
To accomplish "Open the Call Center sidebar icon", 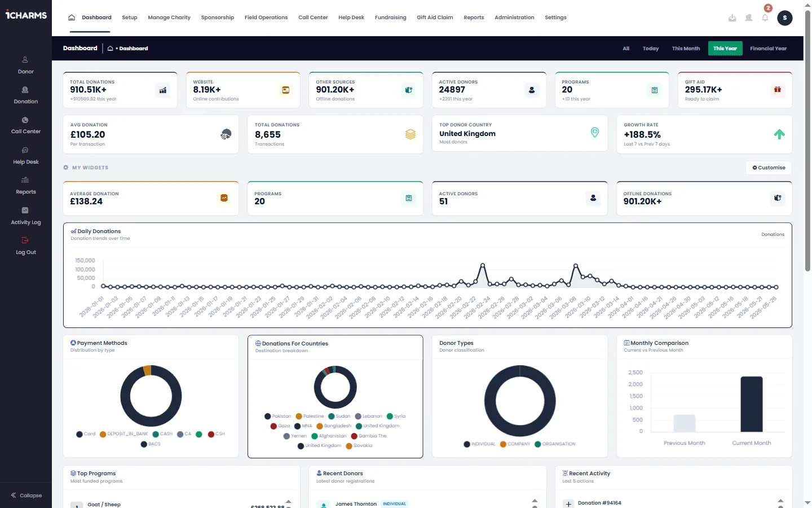I will (x=25, y=120).
